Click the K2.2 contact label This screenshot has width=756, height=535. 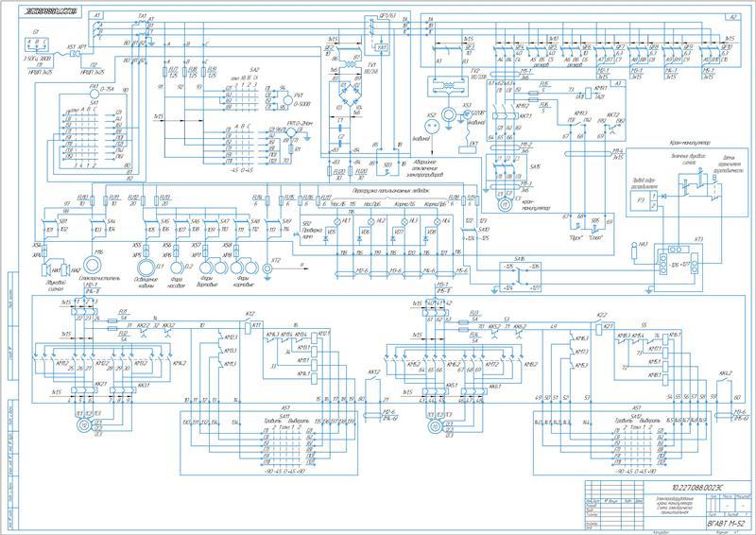(602, 315)
